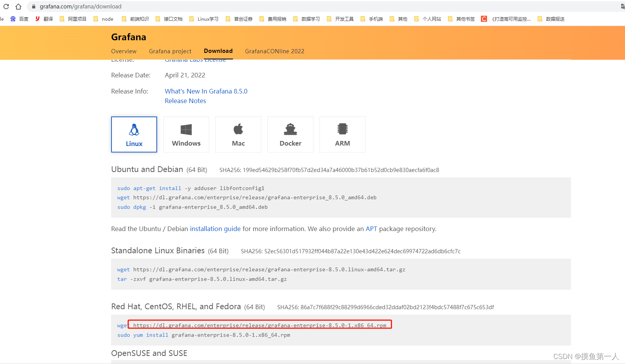The height and width of the screenshot is (364, 625).
Task: Open the 翻译 bookmark
Action: pyautogui.click(x=44, y=19)
